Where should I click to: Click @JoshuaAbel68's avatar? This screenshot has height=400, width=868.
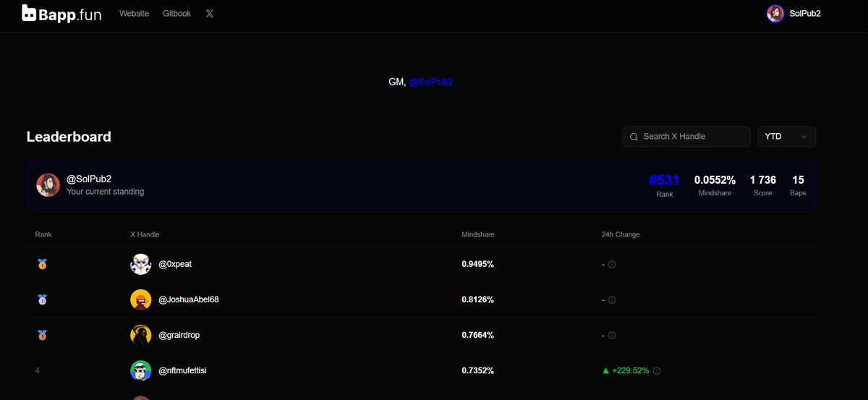tap(141, 299)
